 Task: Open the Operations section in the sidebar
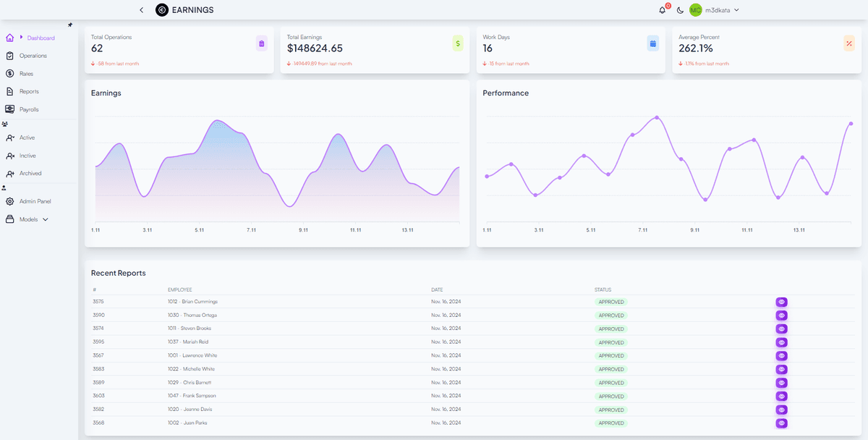(32, 55)
